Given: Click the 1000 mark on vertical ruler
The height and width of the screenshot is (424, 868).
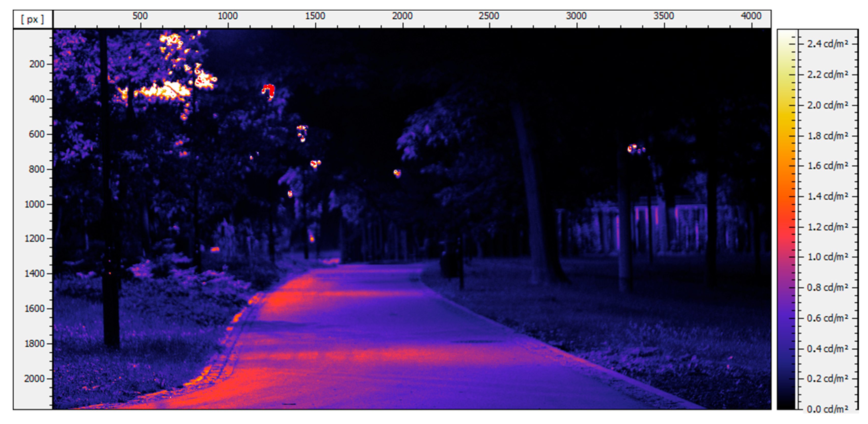Looking at the screenshot, I should [x=35, y=204].
